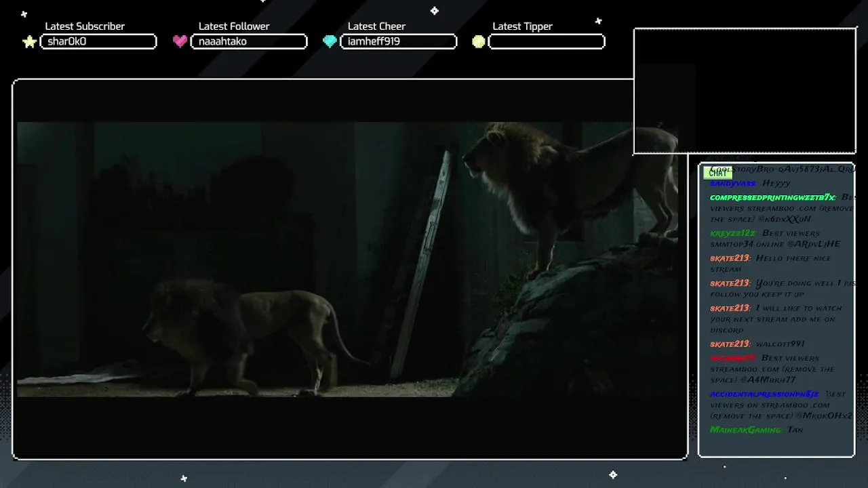Click the star icon beside Latest Subscriber
868x488 pixels.
click(29, 42)
